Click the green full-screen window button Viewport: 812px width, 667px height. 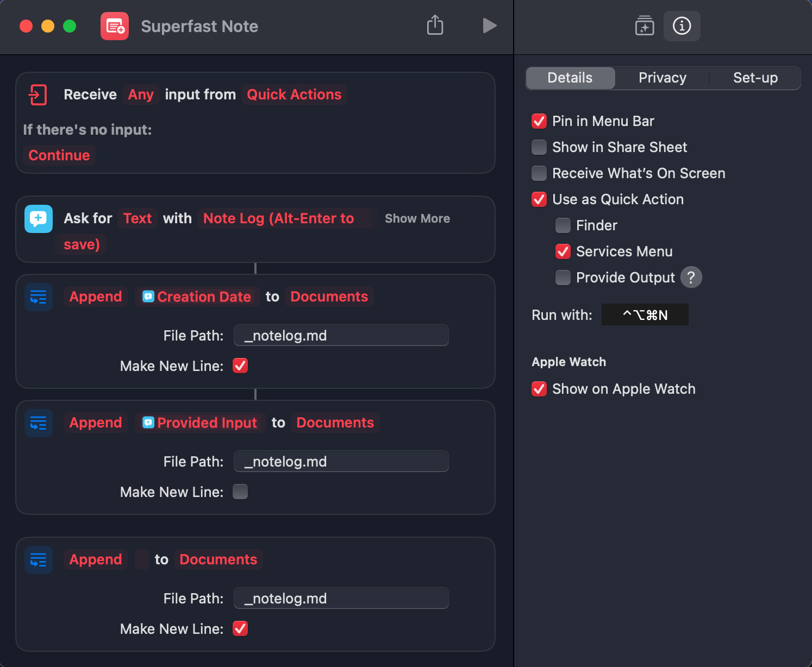click(x=70, y=26)
